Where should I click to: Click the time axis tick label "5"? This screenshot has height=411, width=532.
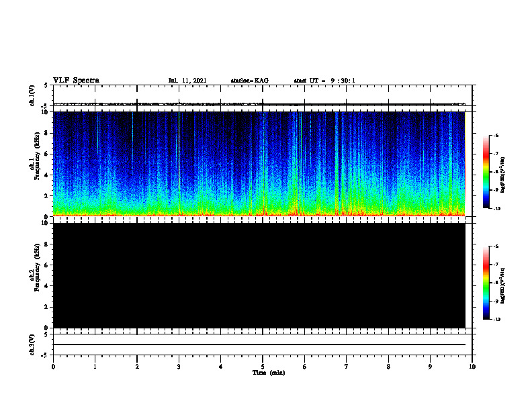pos(263,367)
